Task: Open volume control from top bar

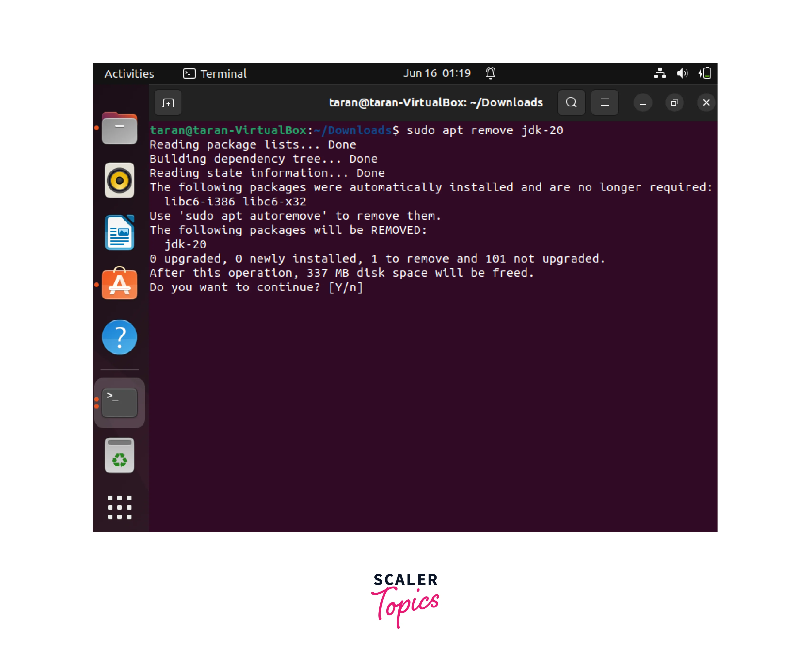Action: [682, 73]
